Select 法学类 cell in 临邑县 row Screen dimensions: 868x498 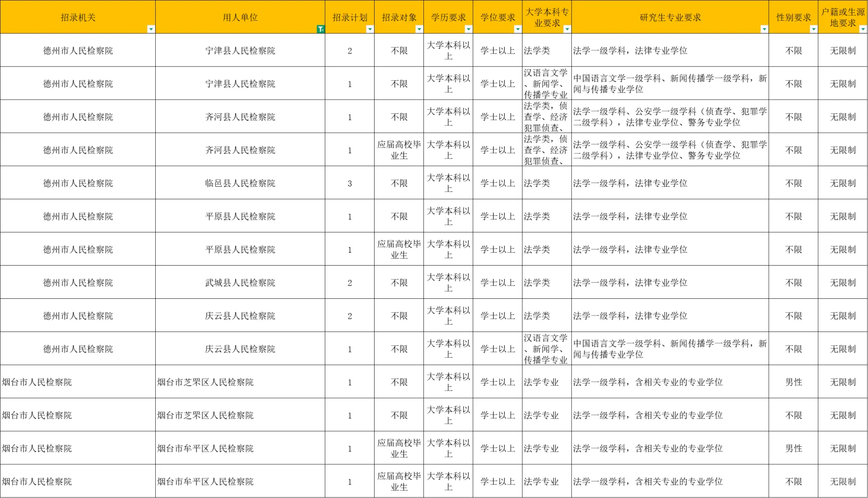(x=547, y=183)
